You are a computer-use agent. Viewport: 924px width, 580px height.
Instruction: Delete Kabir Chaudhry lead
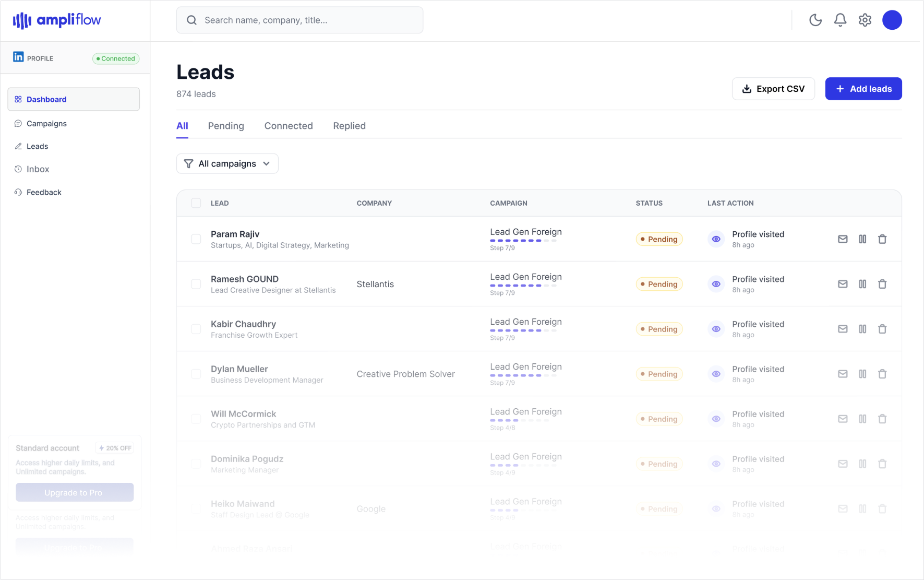pyautogui.click(x=882, y=329)
